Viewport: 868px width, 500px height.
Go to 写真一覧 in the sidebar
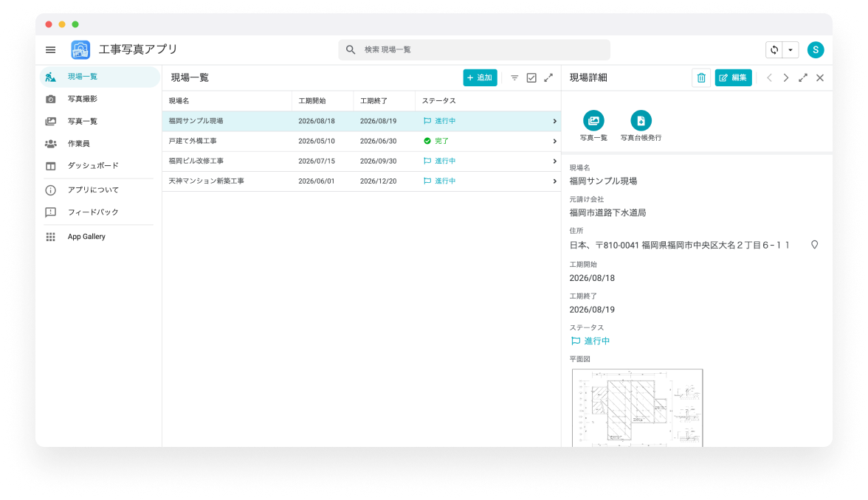click(x=100, y=121)
